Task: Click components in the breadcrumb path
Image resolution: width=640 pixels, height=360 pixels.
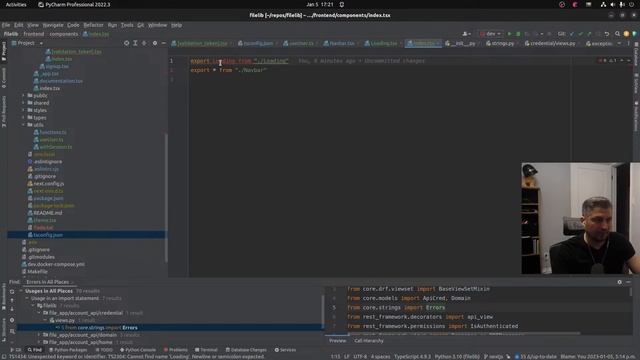Action: [64, 34]
